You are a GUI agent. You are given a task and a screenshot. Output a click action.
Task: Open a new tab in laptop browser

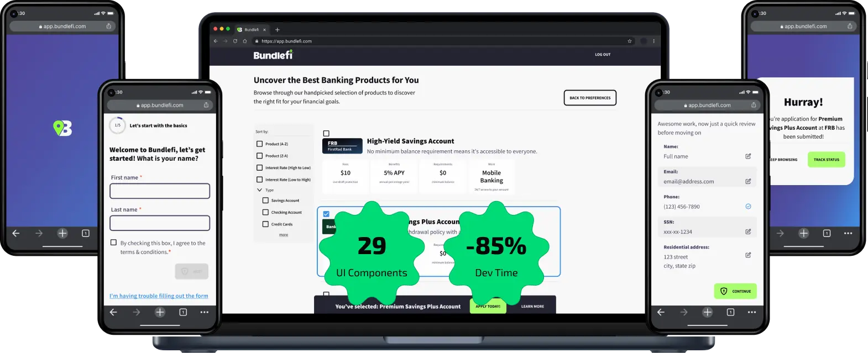point(278,30)
